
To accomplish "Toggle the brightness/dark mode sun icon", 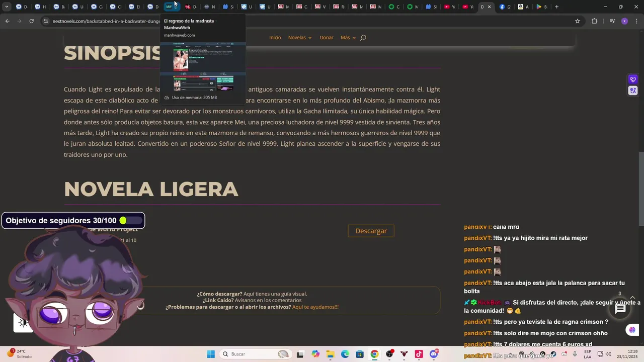I will [23, 323].
